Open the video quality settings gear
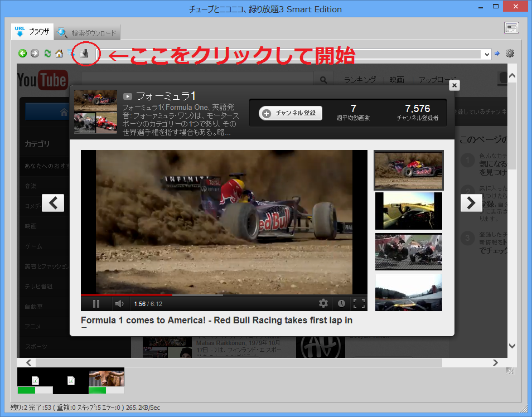 click(x=323, y=303)
